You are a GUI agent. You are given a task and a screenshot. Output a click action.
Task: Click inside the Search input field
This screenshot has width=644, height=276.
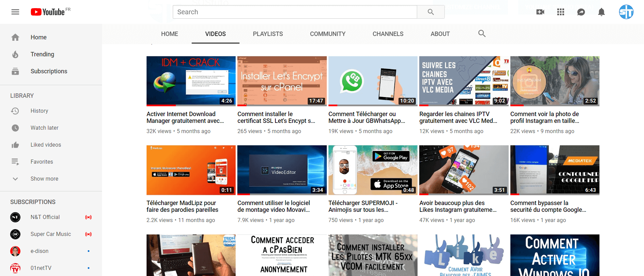[x=295, y=12]
